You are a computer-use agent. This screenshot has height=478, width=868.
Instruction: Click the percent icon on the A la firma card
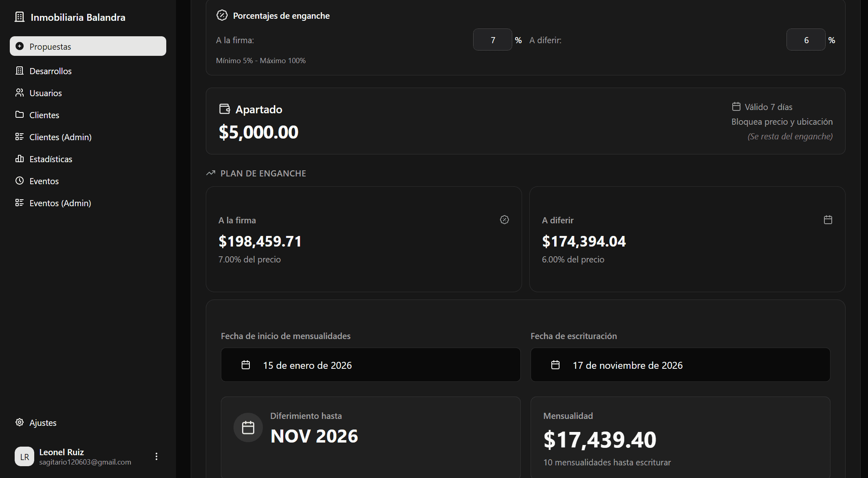[x=504, y=220]
